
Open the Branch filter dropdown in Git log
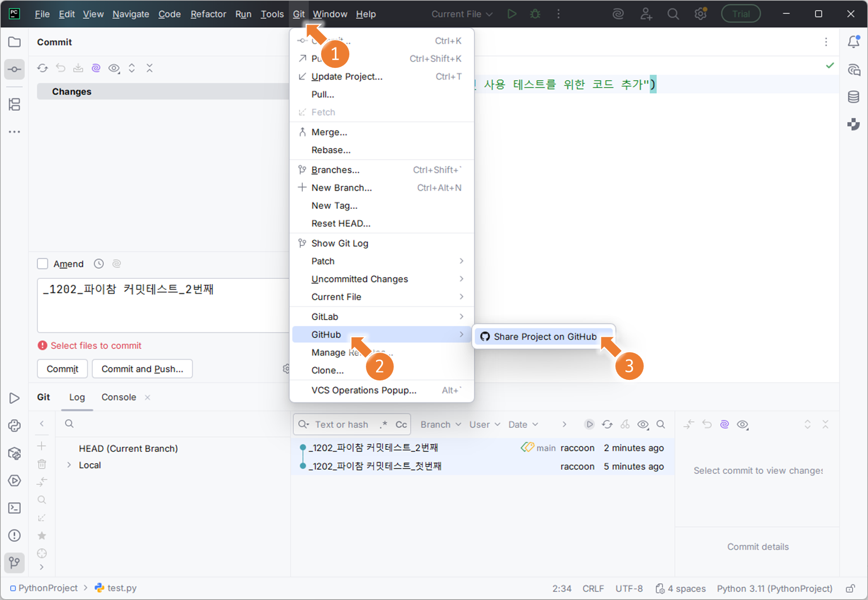pyautogui.click(x=440, y=424)
